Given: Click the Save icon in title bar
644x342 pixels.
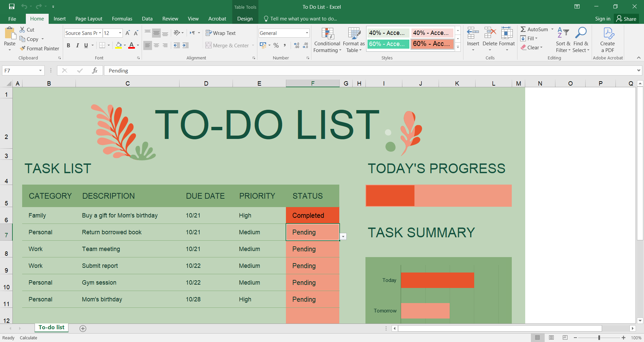Looking at the screenshot, I should tap(12, 6).
